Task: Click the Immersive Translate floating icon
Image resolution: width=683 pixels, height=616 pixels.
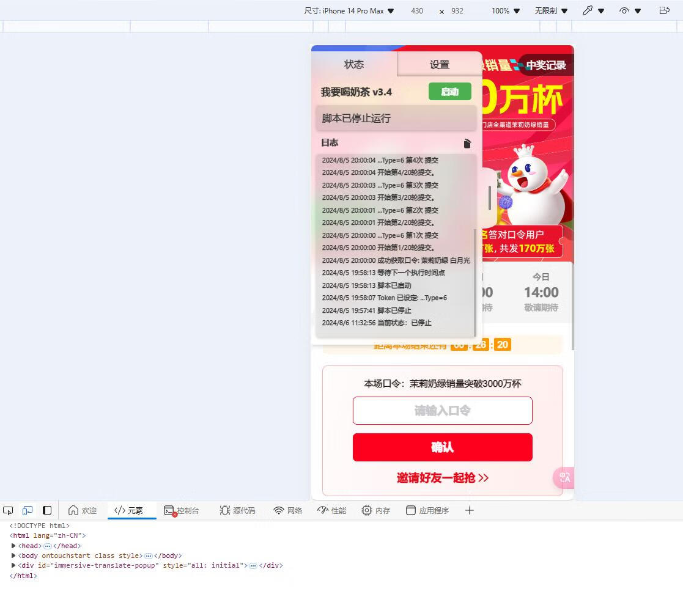Action: [x=563, y=477]
